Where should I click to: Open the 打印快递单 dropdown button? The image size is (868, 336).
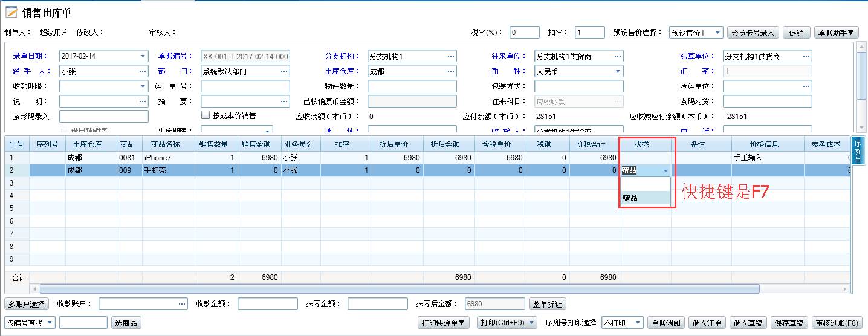444,323
